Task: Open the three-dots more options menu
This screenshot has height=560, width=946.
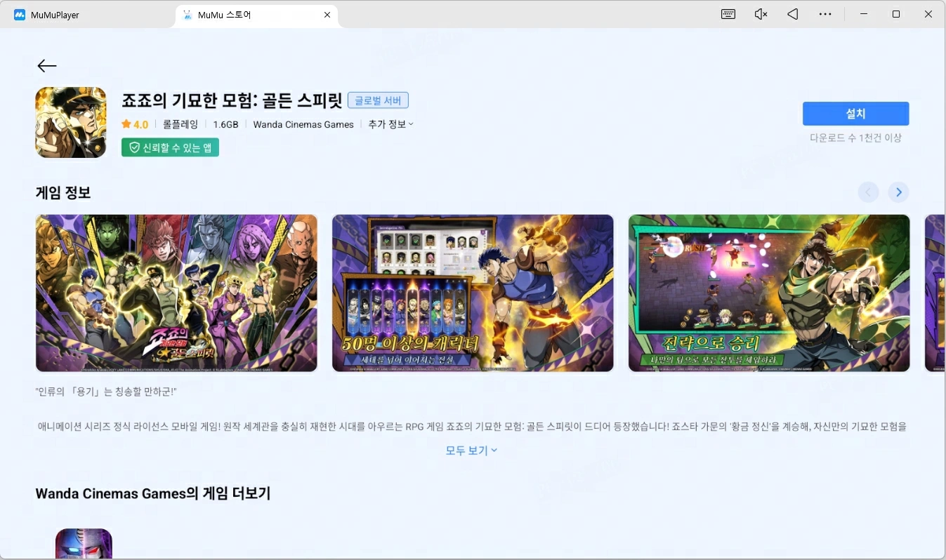Action: [825, 14]
